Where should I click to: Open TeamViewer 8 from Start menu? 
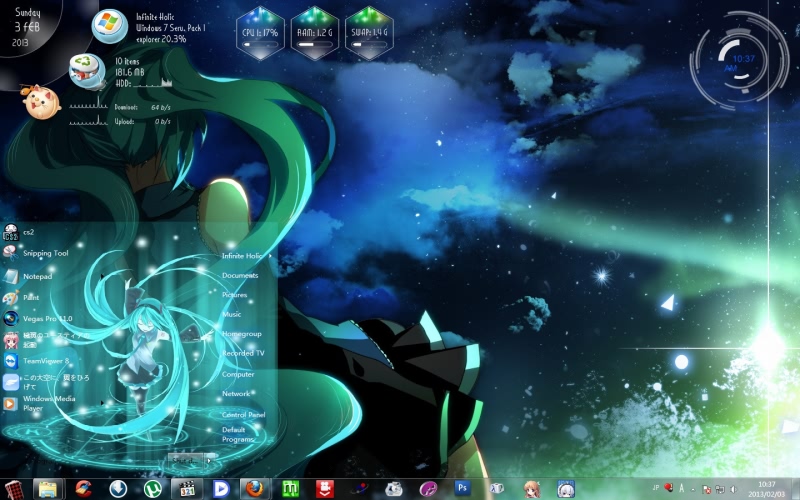[36, 361]
